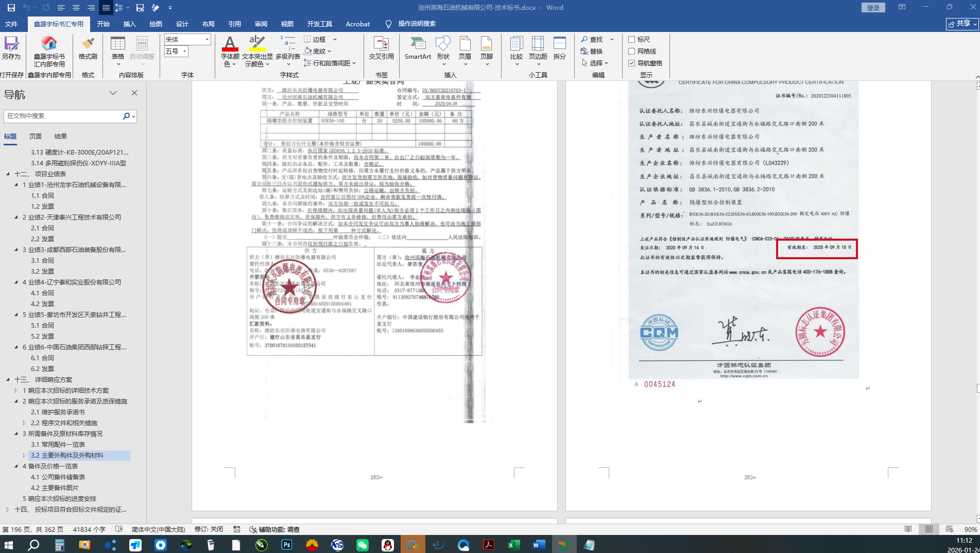Click the 共享 share button
The image size is (980, 553).
tap(962, 24)
